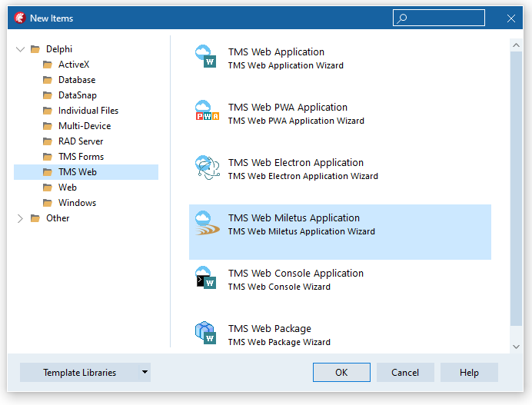Click the RAD Server folder icon

48,141
